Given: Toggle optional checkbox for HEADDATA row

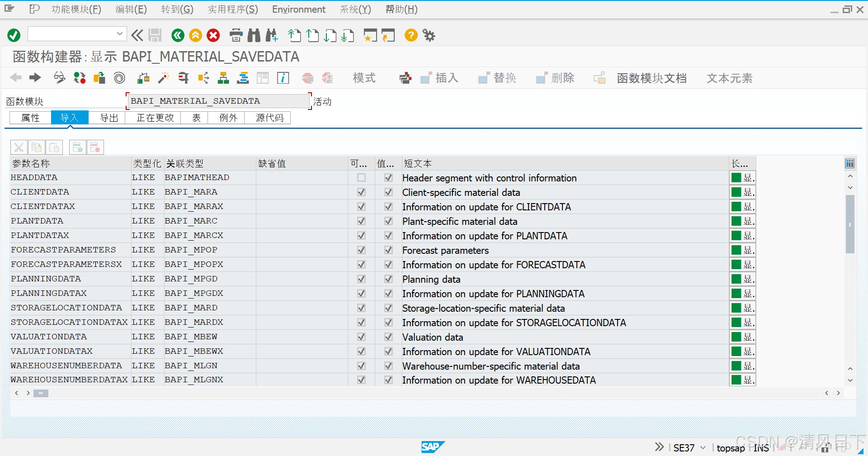Looking at the screenshot, I should [x=361, y=178].
